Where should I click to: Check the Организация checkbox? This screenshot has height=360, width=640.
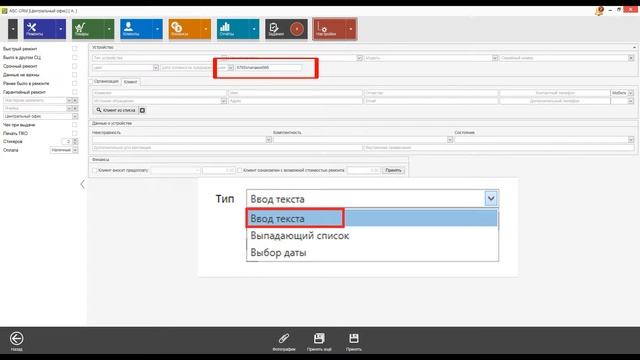click(x=91, y=82)
